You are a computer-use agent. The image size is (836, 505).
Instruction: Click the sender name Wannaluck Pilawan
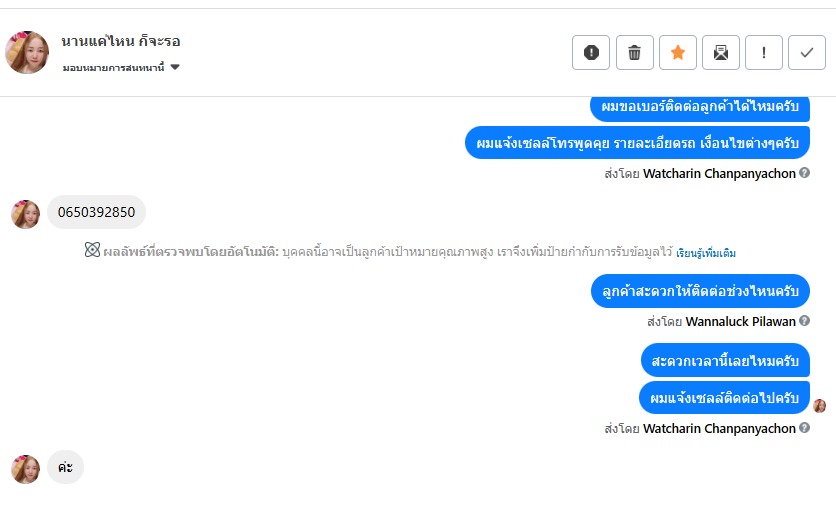[x=741, y=321]
